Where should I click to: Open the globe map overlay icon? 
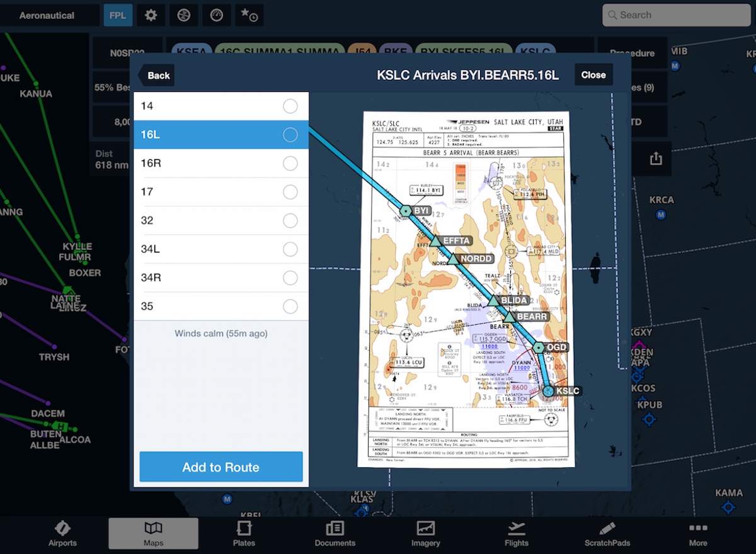[183, 15]
